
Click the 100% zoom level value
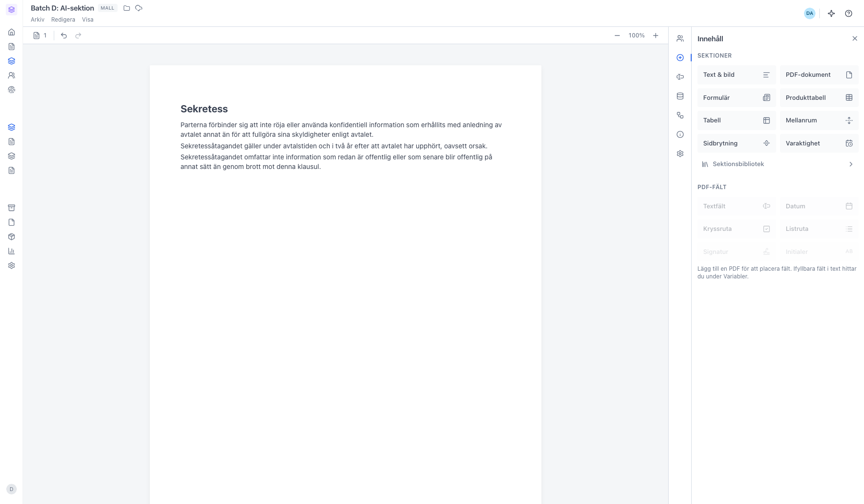(636, 36)
